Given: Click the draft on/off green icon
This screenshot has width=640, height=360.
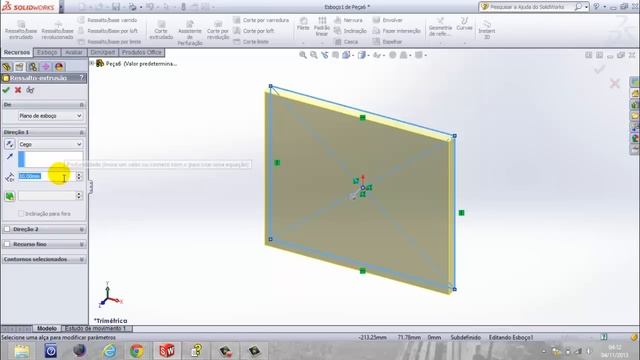Looking at the screenshot, I should coord(10,196).
